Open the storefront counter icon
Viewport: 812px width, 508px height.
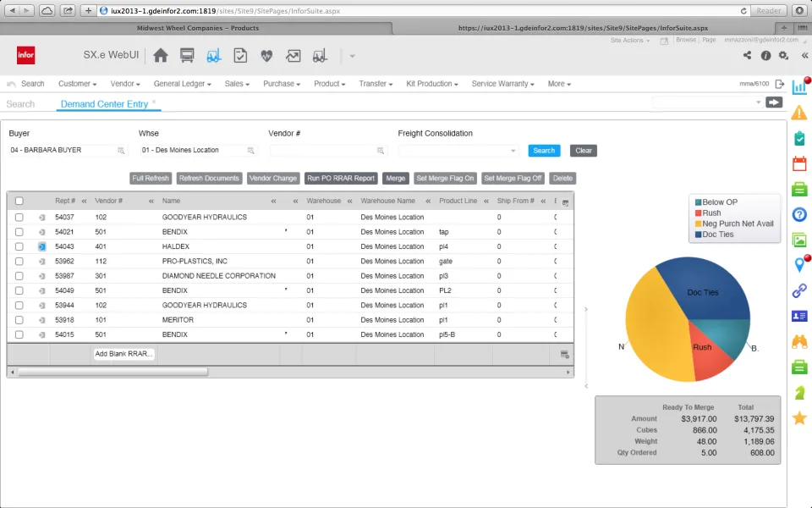187,56
